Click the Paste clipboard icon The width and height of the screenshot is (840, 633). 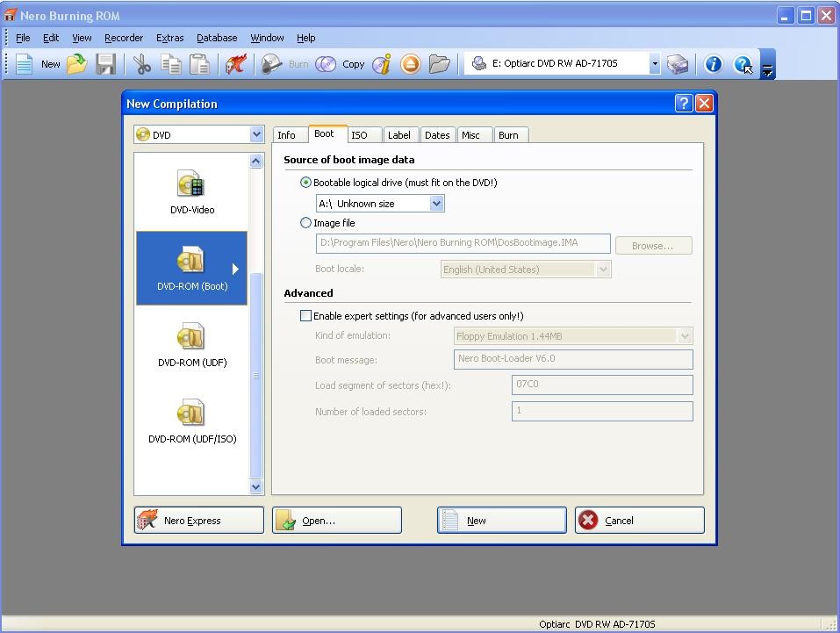(x=199, y=64)
